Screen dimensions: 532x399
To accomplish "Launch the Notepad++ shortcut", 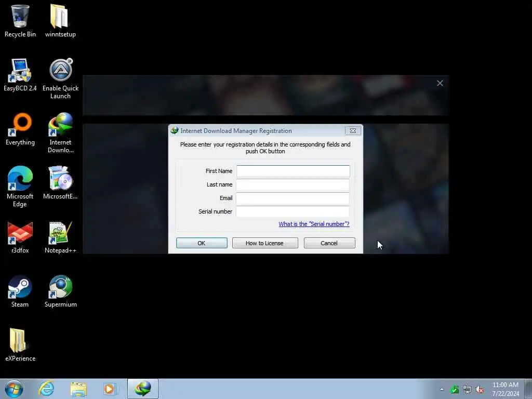I will (60, 237).
